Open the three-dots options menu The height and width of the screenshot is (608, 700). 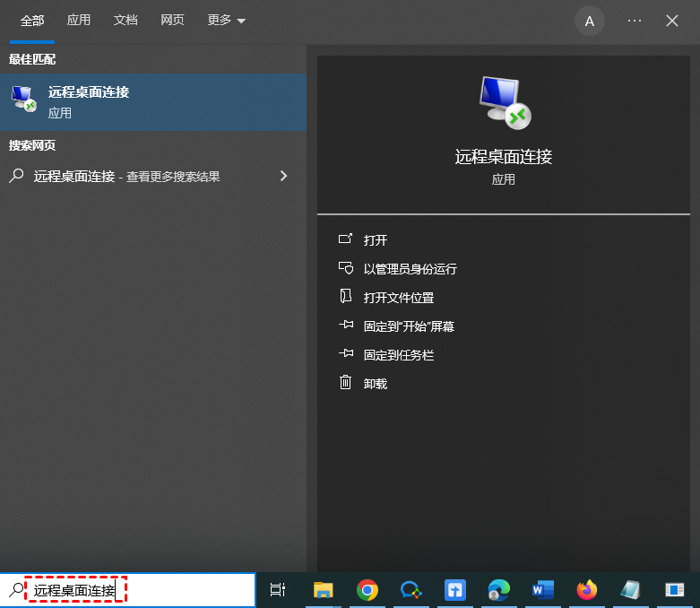[635, 21]
